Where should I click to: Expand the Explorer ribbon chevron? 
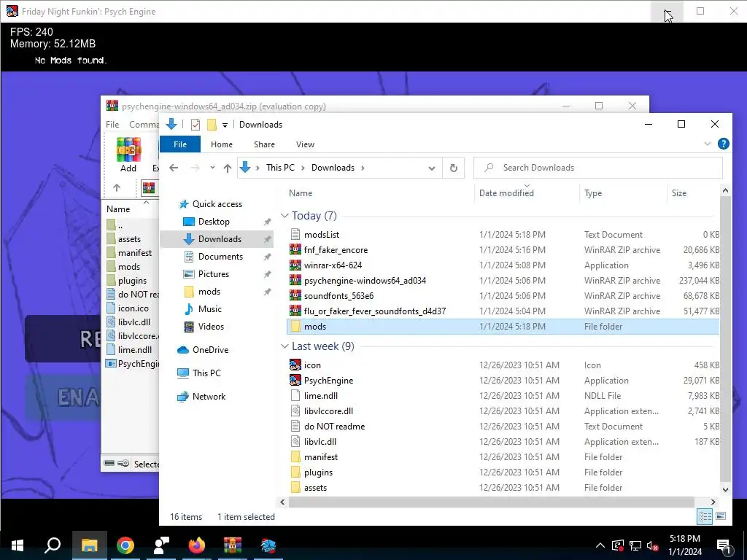[708, 144]
